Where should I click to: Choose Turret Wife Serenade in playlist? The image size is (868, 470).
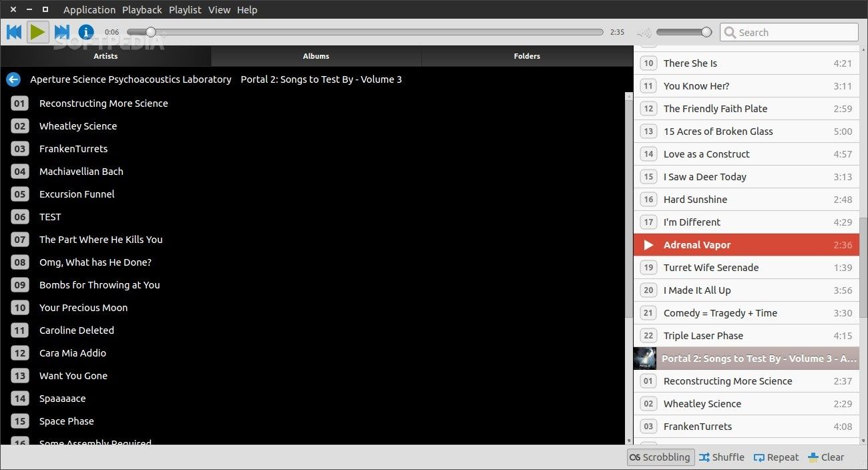click(x=746, y=268)
